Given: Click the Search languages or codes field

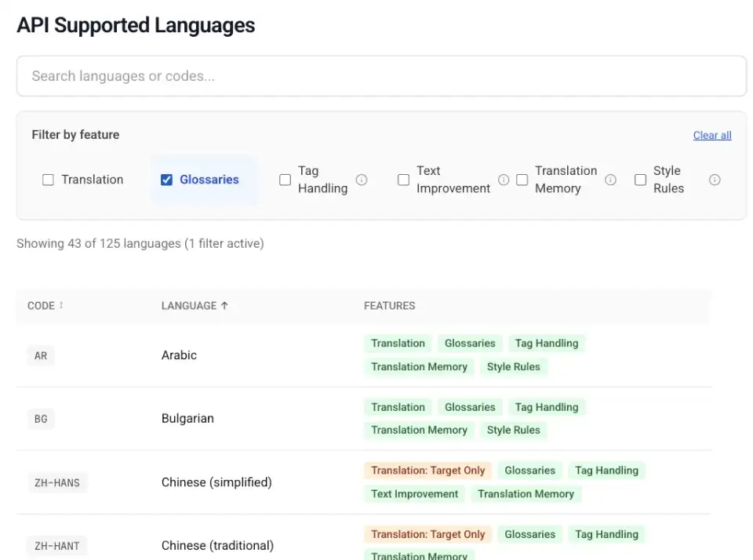Looking at the screenshot, I should pyautogui.click(x=381, y=76).
